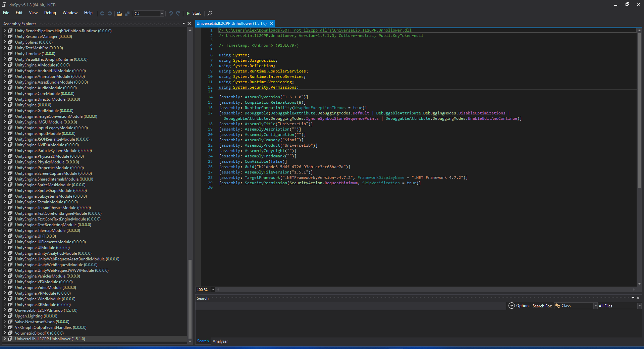The width and height of the screenshot is (644, 349).
Task: Click the Redo icon in toolbar
Action: [x=178, y=13]
